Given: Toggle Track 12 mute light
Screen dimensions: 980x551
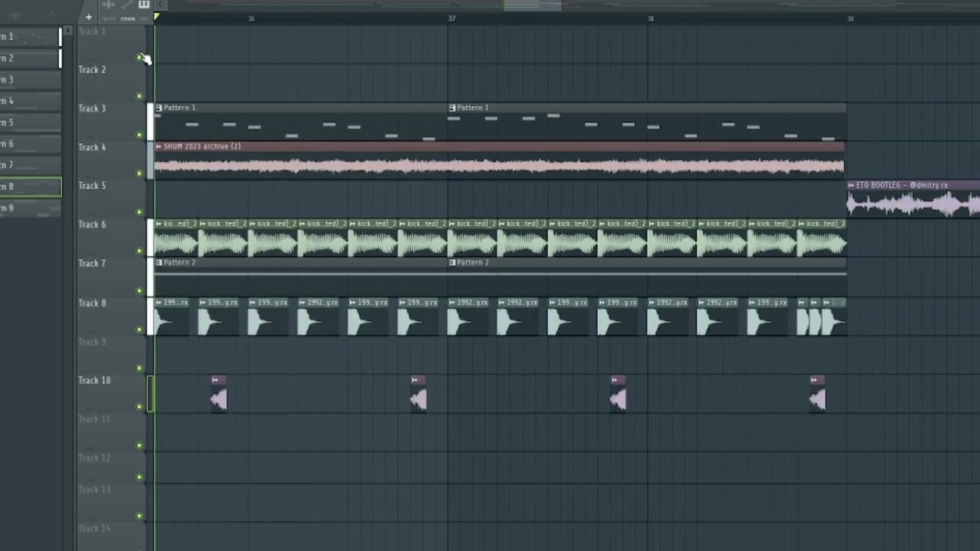Looking at the screenshot, I should 139,477.
